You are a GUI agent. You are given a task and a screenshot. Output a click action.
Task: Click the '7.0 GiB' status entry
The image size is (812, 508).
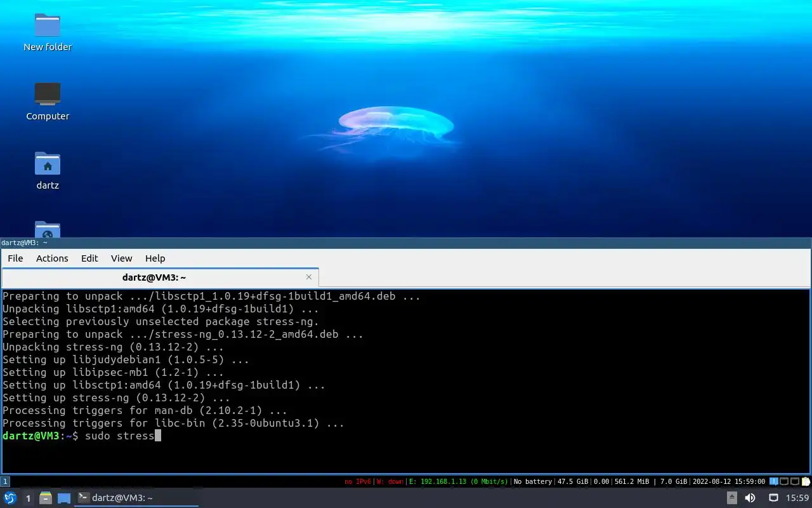(x=674, y=481)
